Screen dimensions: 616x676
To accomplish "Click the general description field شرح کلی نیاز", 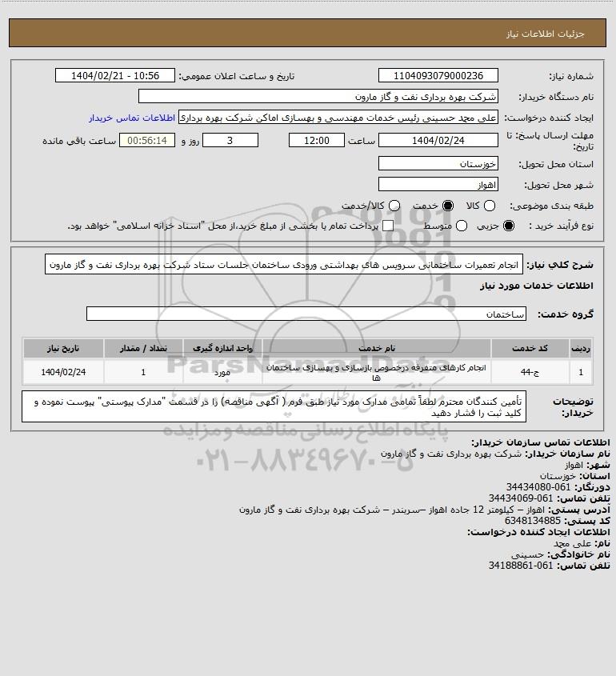I will 284,264.
